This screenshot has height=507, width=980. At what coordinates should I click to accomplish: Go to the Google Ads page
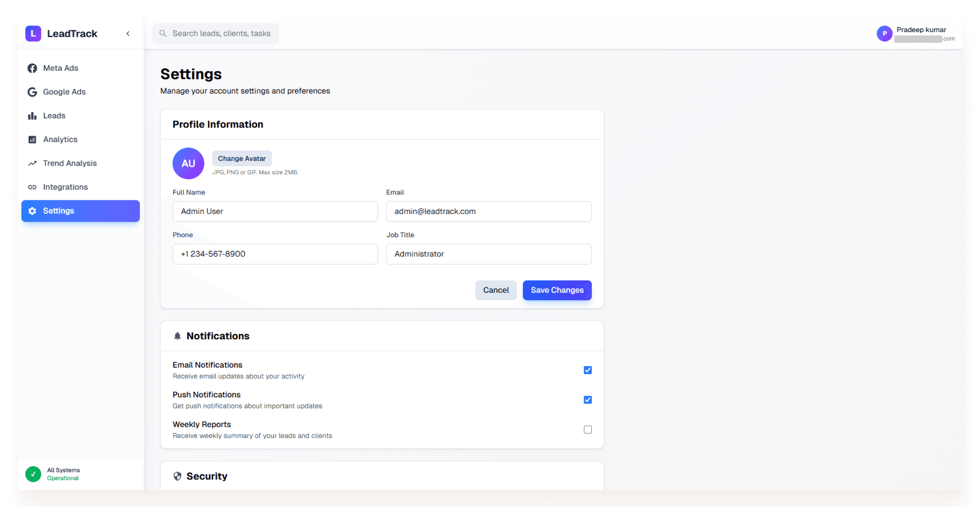click(81, 92)
